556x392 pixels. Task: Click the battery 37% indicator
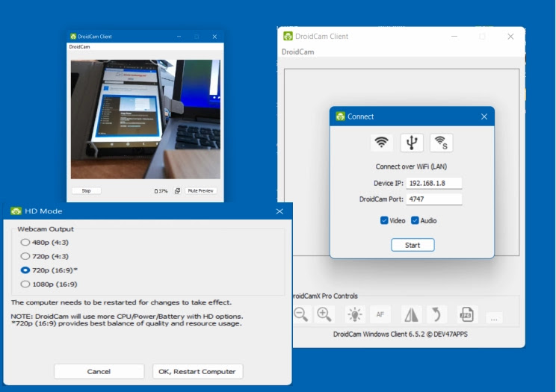(x=161, y=191)
